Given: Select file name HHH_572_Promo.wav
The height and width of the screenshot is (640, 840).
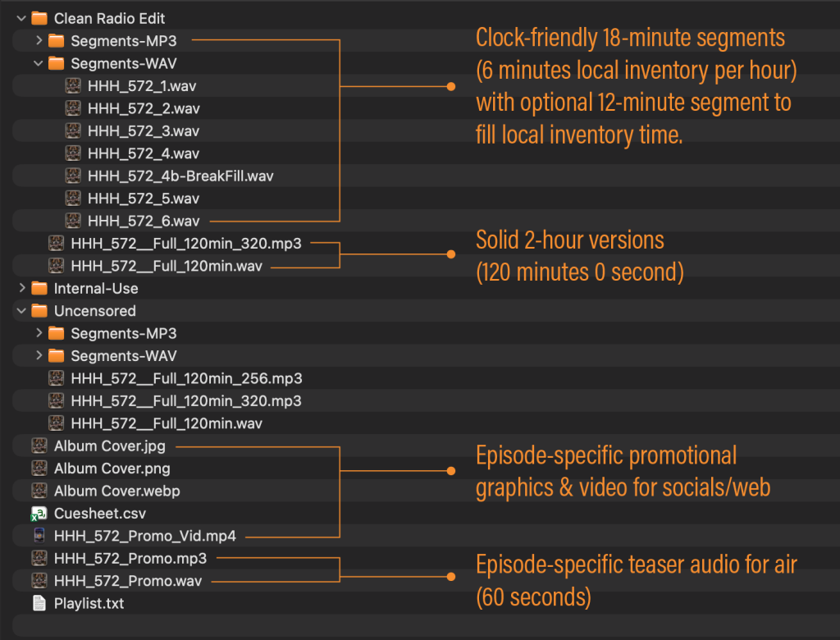Looking at the screenshot, I should point(128,581).
